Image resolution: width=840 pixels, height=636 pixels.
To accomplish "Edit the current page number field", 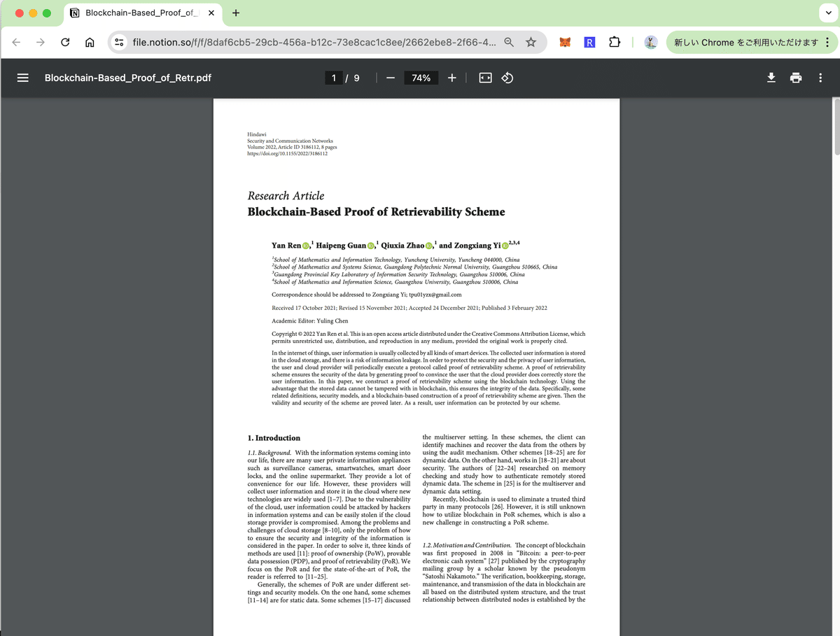I will pyautogui.click(x=334, y=78).
